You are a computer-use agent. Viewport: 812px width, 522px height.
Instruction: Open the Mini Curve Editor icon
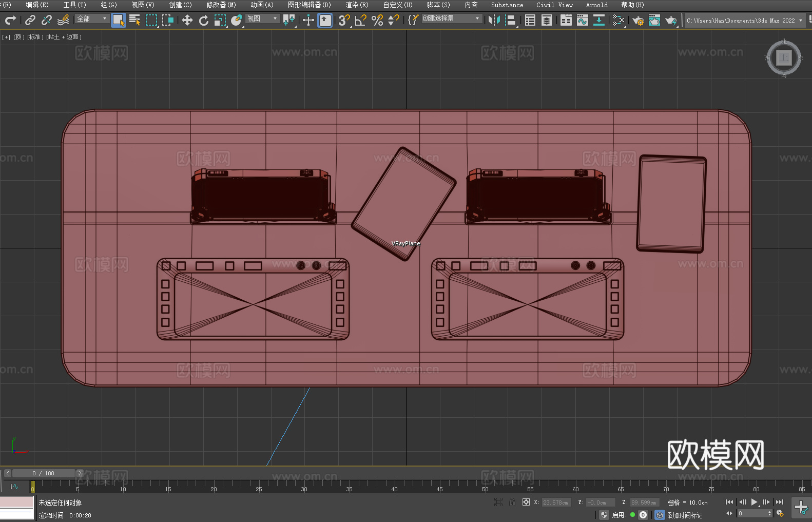pyautogui.click(x=14, y=486)
